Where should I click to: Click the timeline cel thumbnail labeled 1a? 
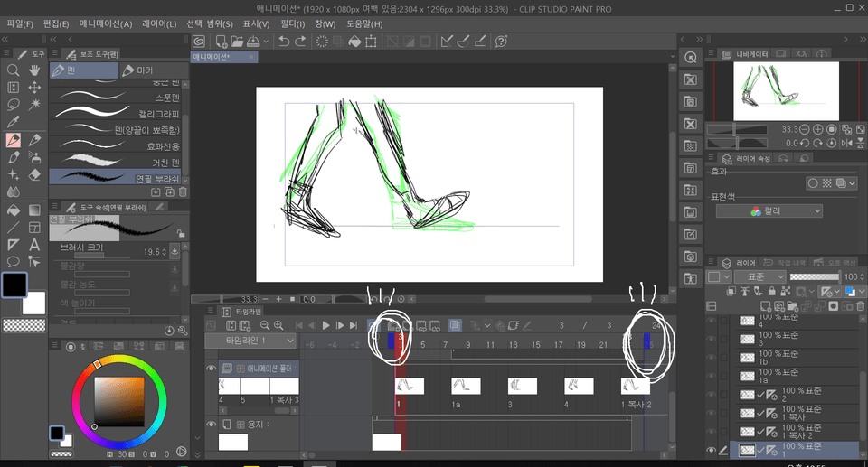coord(466,386)
